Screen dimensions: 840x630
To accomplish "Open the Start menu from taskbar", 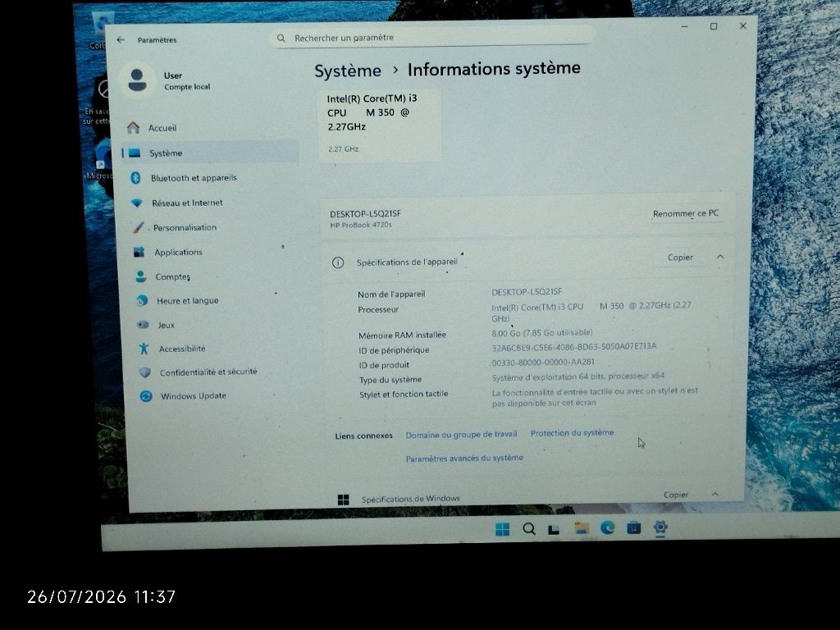I will 503,529.
